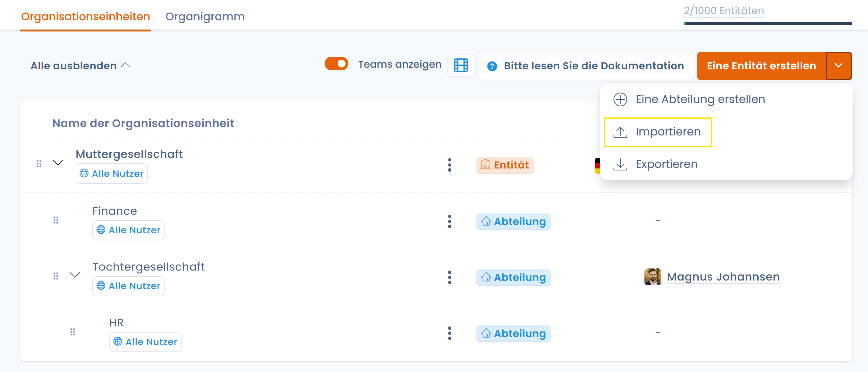
Task: Click the Entität badge icon
Action: pos(486,165)
